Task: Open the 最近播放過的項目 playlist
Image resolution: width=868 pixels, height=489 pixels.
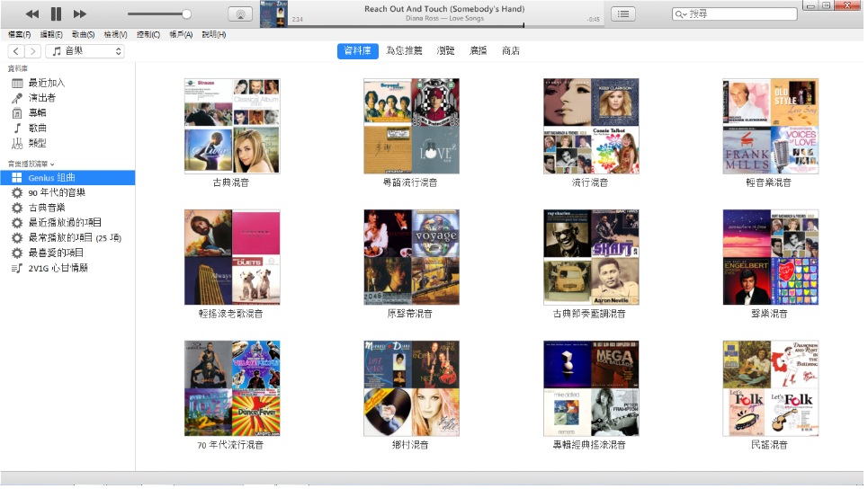Action: [x=67, y=222]
